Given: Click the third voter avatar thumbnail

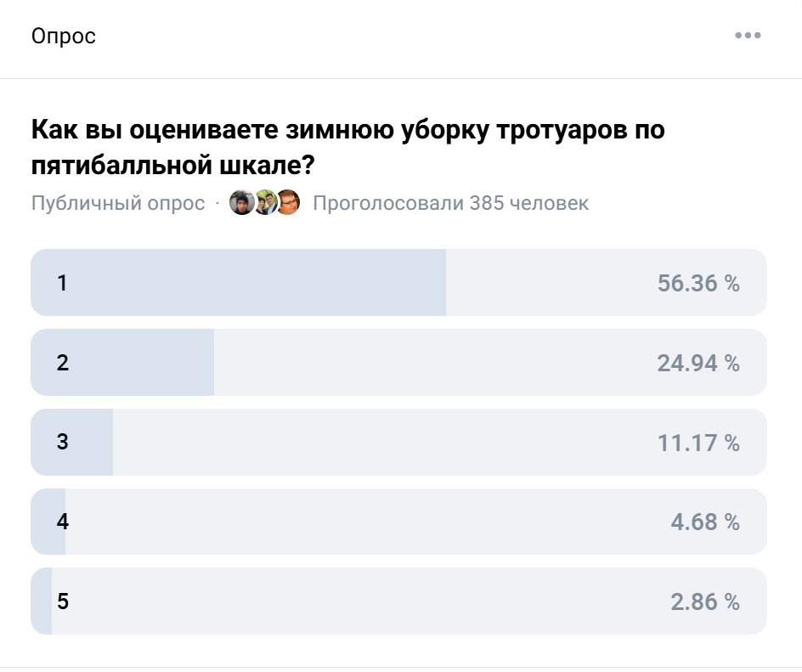Looking at the screenshot, I should click(x=287, y=203).
